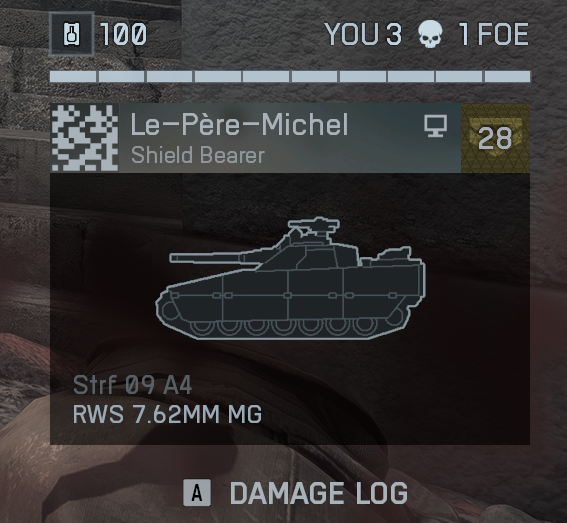The width and height of the screenshot is (567, 523).
Task: Click the PC platform monitor icon
Action: 435,126
